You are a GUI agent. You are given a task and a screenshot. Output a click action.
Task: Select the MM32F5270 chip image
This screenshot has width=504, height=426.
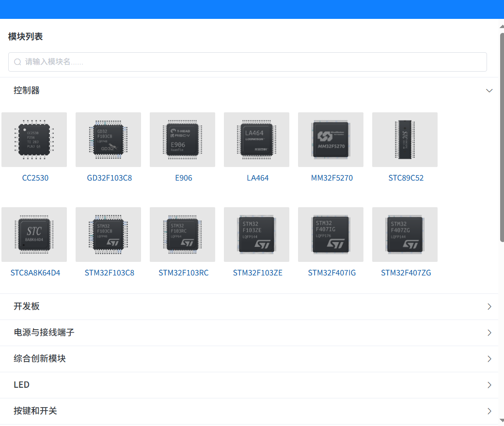[331, 139]
